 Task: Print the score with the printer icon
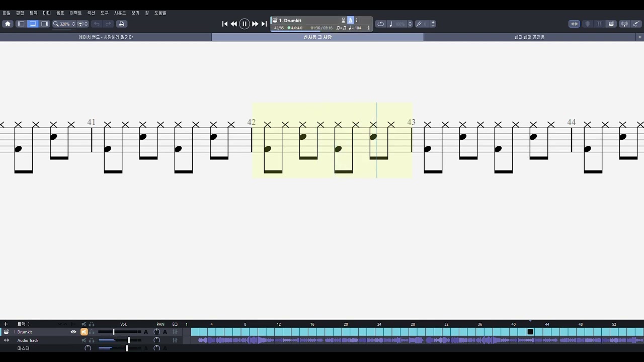(121, 24)
